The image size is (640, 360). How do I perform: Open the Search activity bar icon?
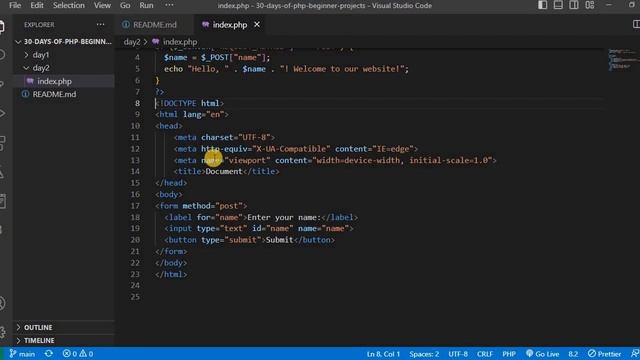pyautogui.click(x=2, y=54)
